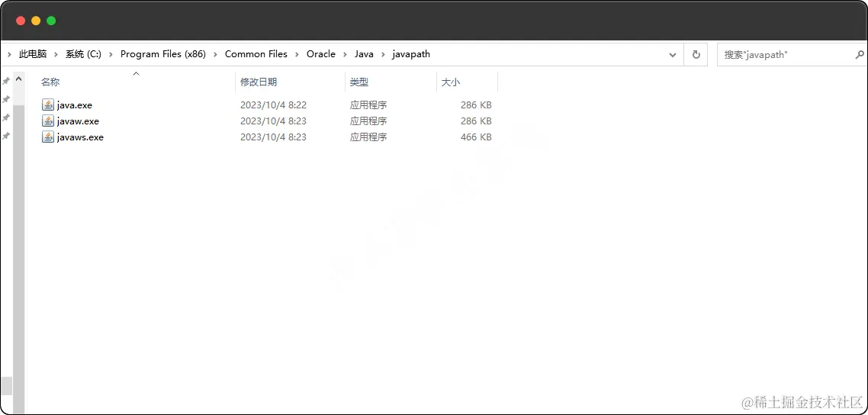The height and width of the screenshot is (415, 868).
Task: Expand chevron after Java breadcrumb
Action: [383, 54]
